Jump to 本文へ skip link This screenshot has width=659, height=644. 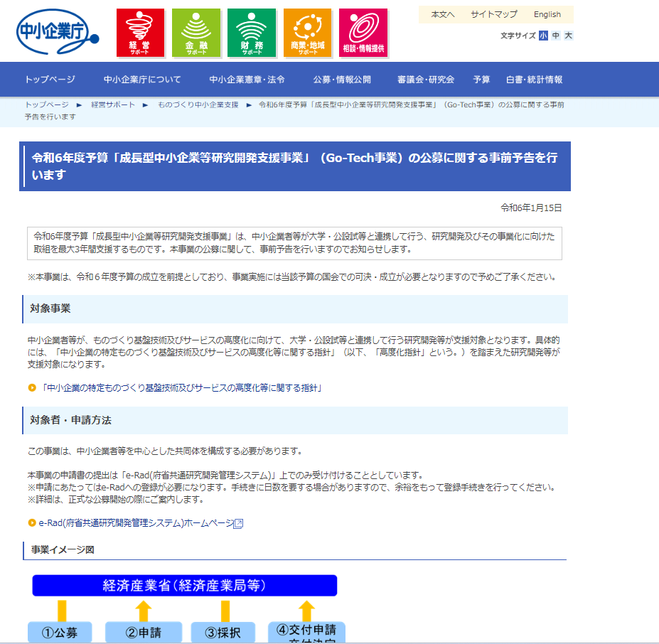tap(442, 14)
